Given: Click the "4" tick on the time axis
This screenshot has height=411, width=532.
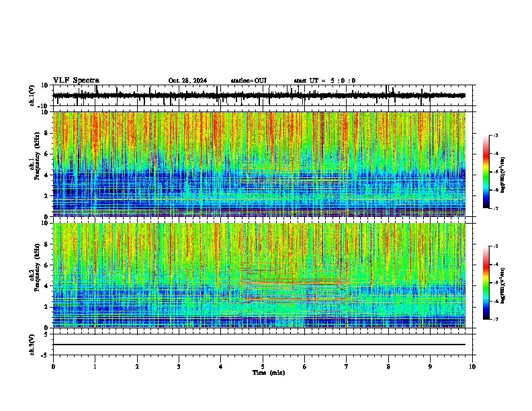Looking at the screenshot, I should click(221, 367).
